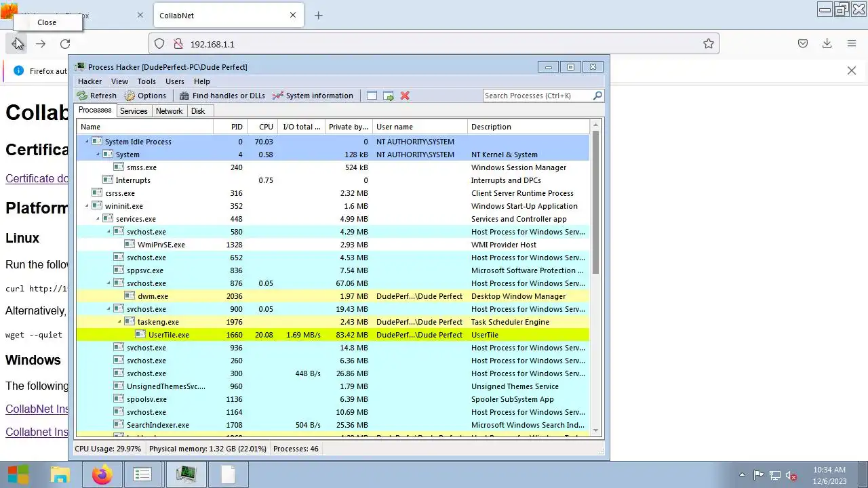Sort by the PID column header
The width and height of the screenshot is (868, 488).
231,127
